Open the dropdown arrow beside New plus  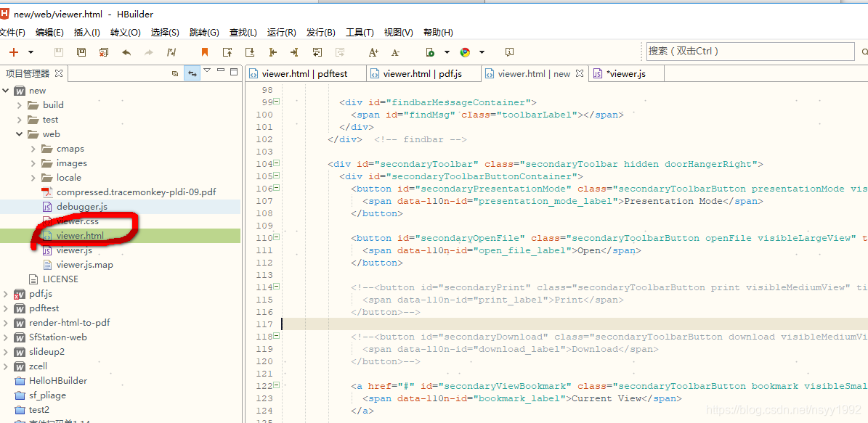click(31, 52)
